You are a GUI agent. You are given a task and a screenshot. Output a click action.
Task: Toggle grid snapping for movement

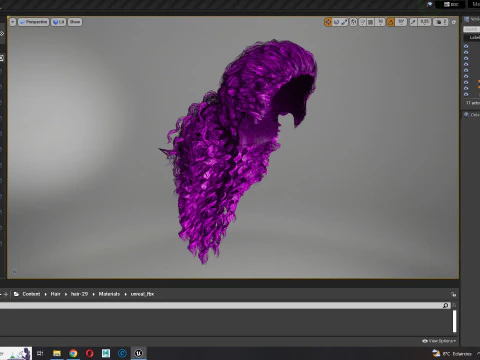pos(370,22)
